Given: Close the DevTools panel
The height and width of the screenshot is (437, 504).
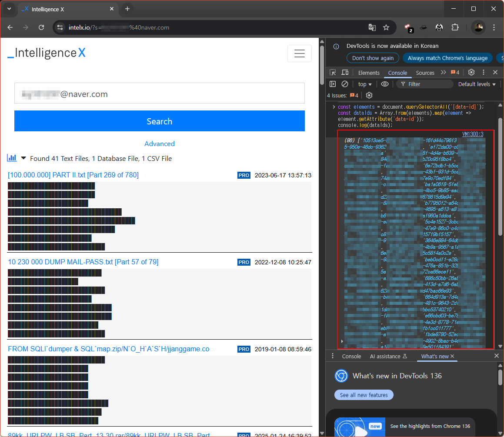Looking at the screenshot, I should point(495,72).
